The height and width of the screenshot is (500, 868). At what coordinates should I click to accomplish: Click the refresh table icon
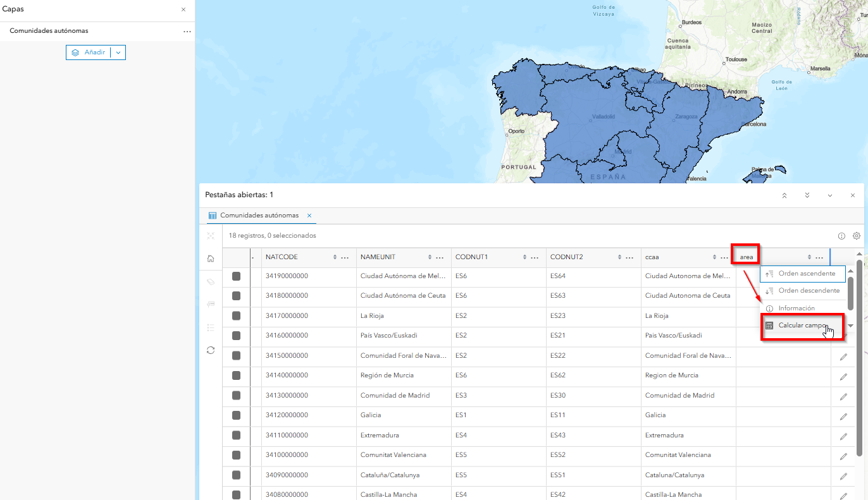[211, 350]
